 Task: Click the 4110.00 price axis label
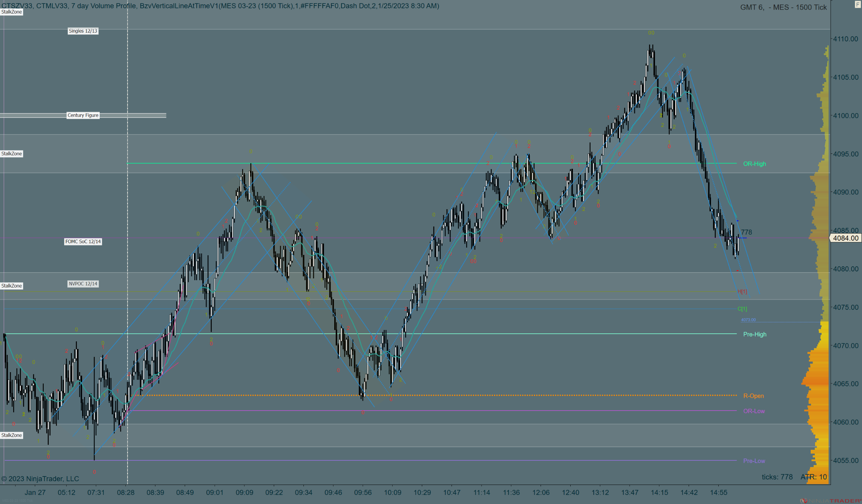click(x=846, y=39)
